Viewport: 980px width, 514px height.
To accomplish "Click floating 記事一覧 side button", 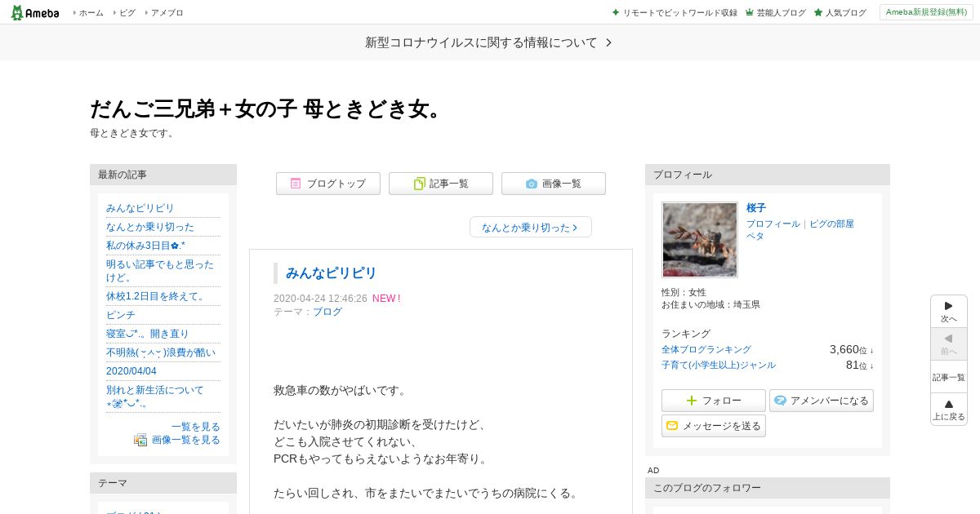I will (949, 377).
